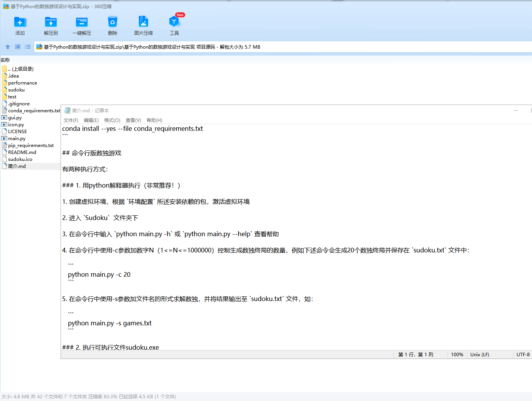Select the test folder icon
Image resolution: width=532 pixels, height=401 pixels.
(5, 96)
